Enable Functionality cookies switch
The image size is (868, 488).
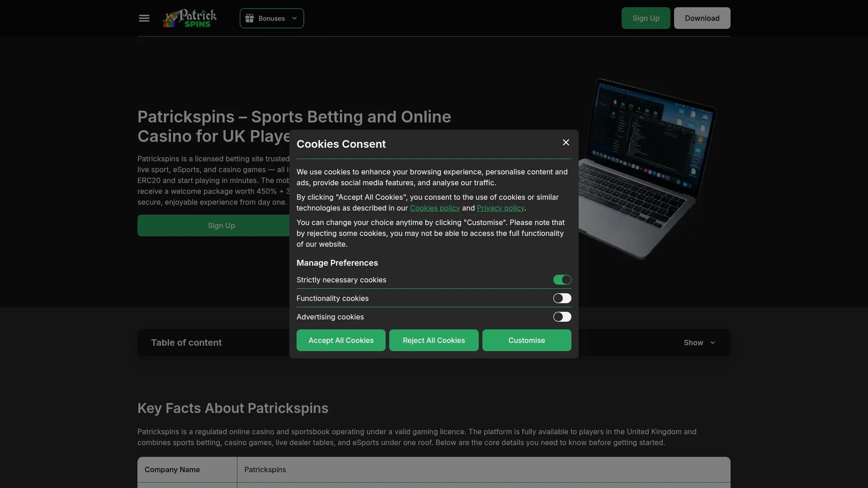pyautogui.click(x=562, y=298)
